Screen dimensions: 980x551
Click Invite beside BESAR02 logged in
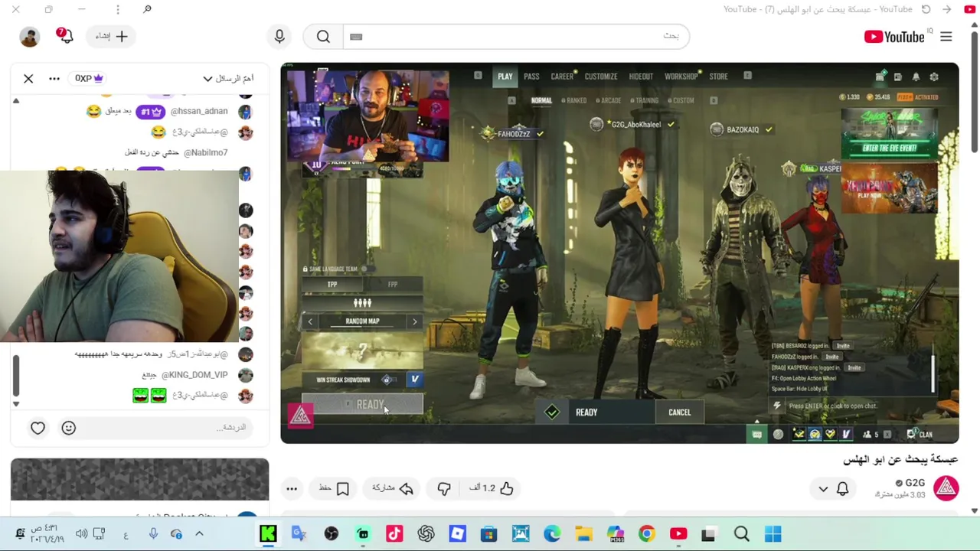pyautogui.click(x=841, y=346)
